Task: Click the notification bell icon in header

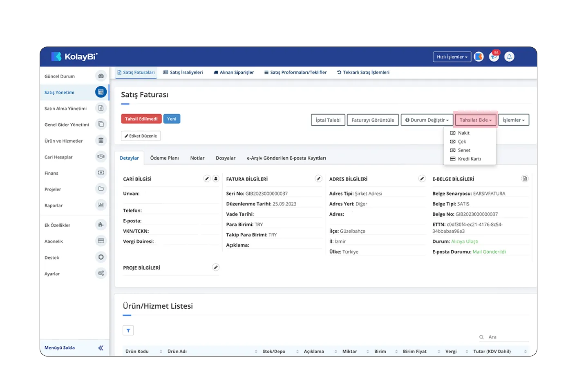Action: (509, 57)
